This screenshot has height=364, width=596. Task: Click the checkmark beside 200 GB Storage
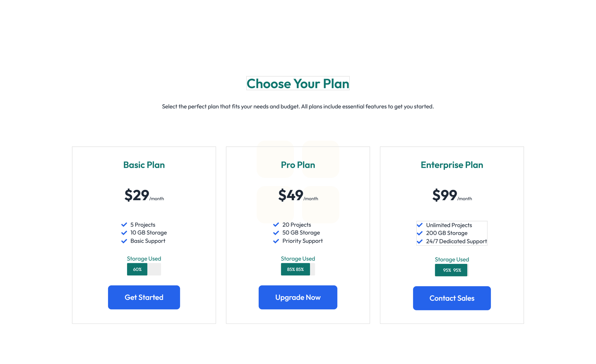pos(420,233)
